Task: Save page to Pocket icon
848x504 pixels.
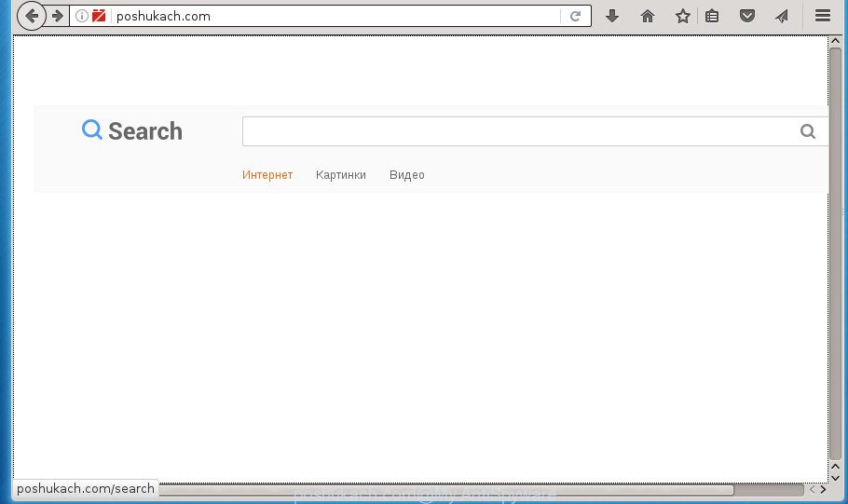Action: point(746,16)
